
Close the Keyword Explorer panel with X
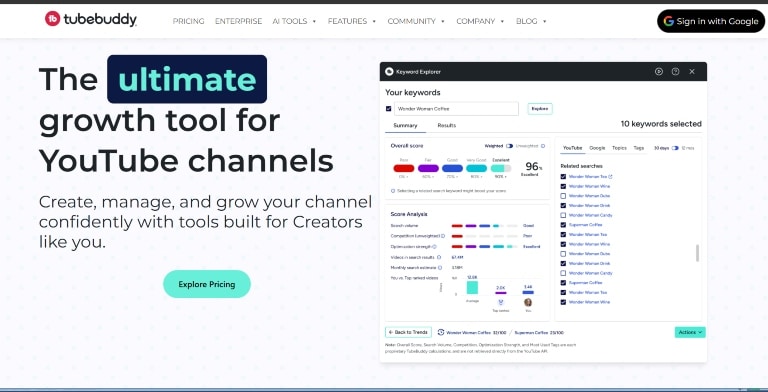[x=692, y=72]
